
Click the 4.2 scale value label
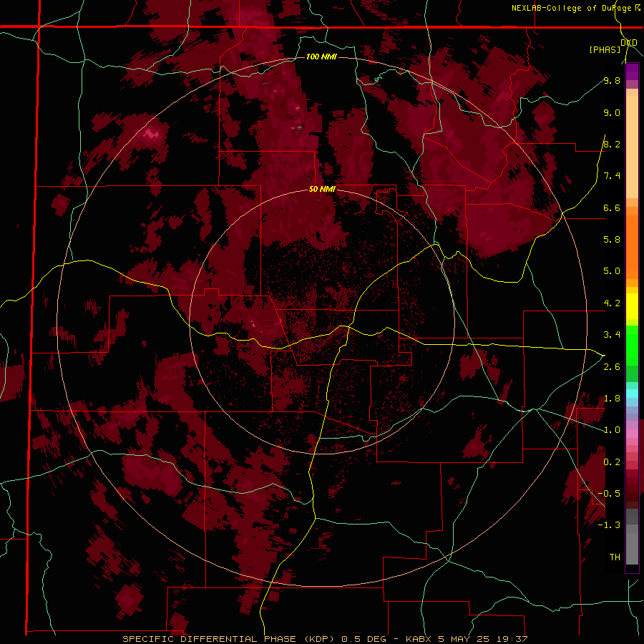click(x=612, y=303)
